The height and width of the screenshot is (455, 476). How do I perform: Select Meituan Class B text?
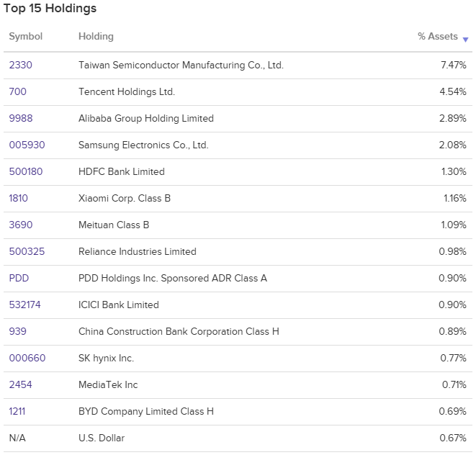tap(114, 225)
